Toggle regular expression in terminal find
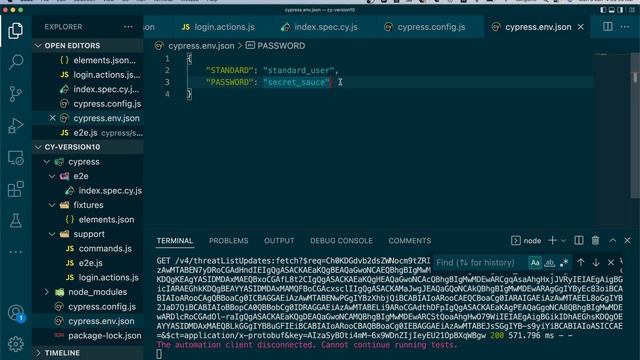The width and height of the screenshot is (640, 360). [x=564, y=262]
